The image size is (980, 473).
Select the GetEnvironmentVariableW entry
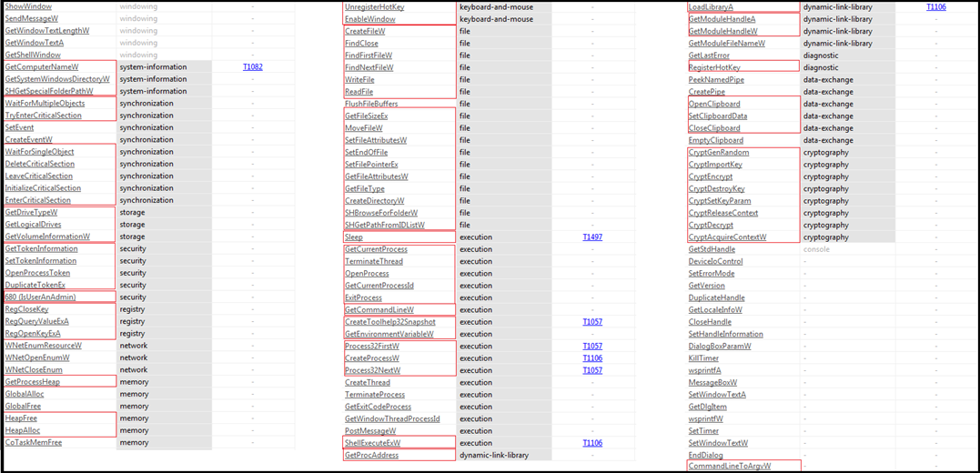pos(389,335)
